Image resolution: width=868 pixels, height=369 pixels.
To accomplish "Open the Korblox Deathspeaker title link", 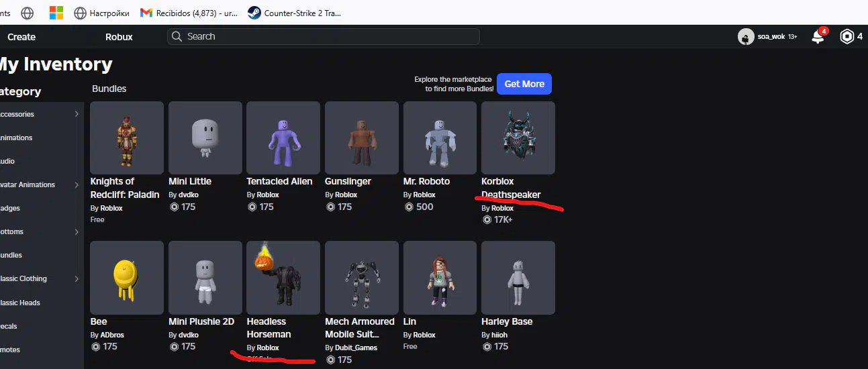I will click(x=511, y=188).
